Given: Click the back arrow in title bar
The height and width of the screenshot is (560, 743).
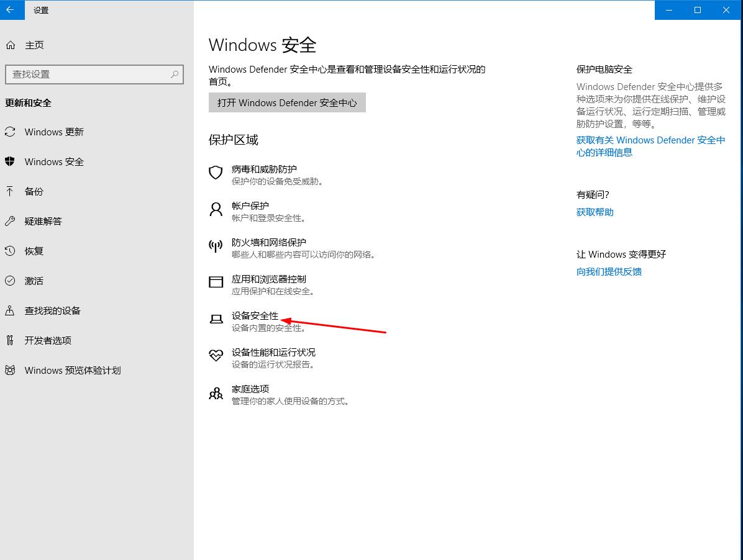Looking at the screenshot, I should pyautogui.click(x=11, y=10).
